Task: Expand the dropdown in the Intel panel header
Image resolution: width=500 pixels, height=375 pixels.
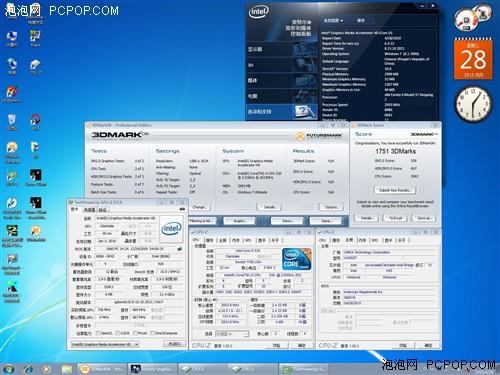Action: (333, 21)
